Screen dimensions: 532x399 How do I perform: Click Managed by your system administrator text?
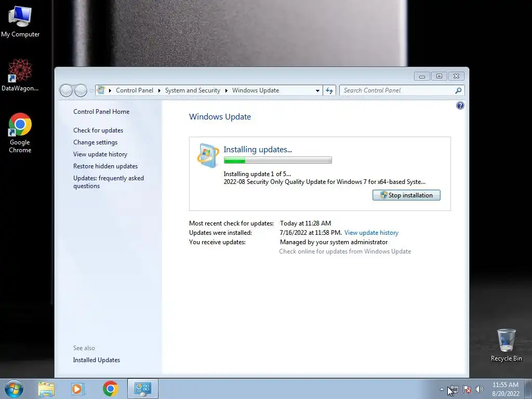pyautogui.click(x=334, y=242)
